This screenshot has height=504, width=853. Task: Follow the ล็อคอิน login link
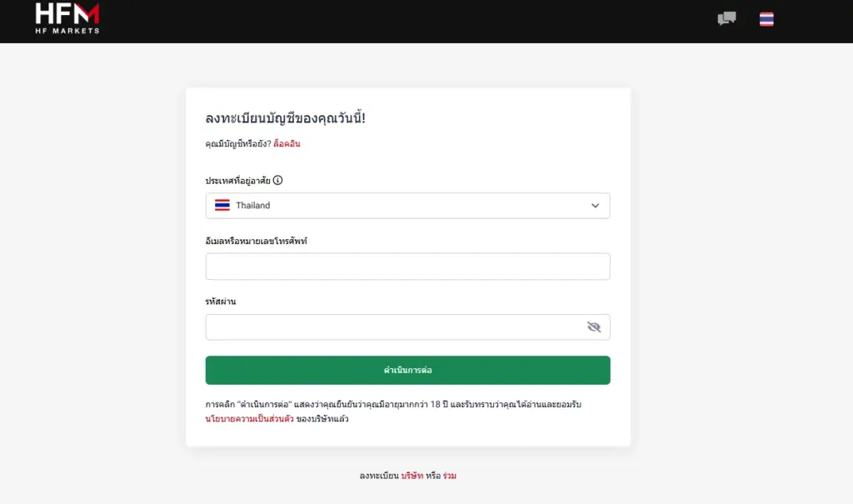[x=287, y=144]
